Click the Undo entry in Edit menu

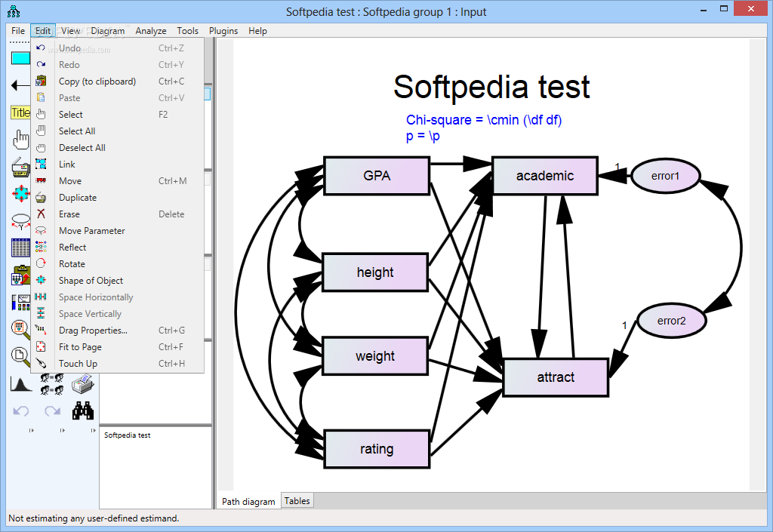pos(117,48)
